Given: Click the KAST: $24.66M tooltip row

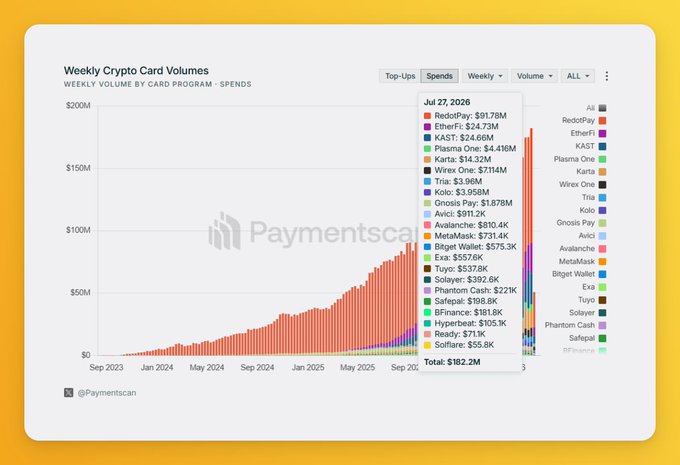Looking at the screenshot, I should (458, 138).
